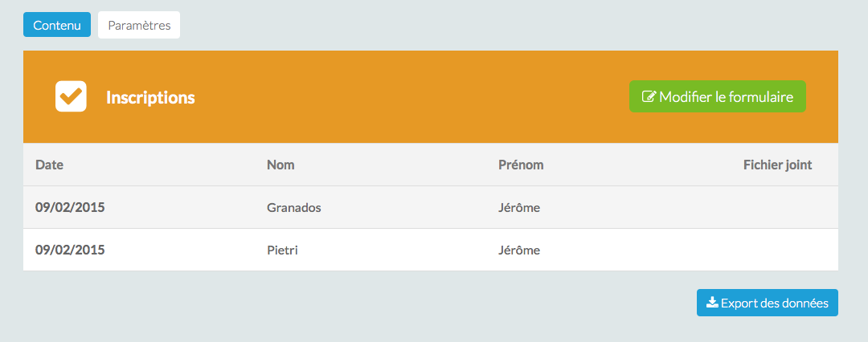The image size is (868, 342).
Task: Select Jérôme in the Pietri row
Action: 519,250
